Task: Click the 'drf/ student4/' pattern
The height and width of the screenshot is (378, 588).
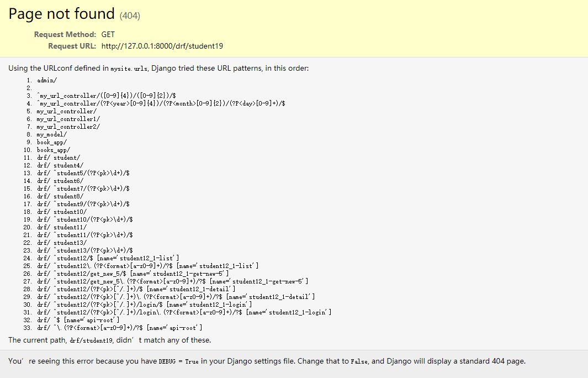Action: [x=60, y=166]
